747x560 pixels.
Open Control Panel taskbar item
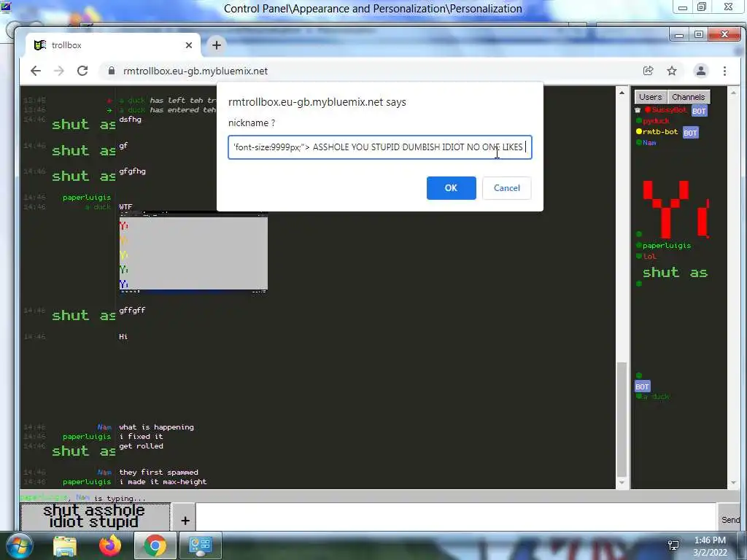(200, 545)
